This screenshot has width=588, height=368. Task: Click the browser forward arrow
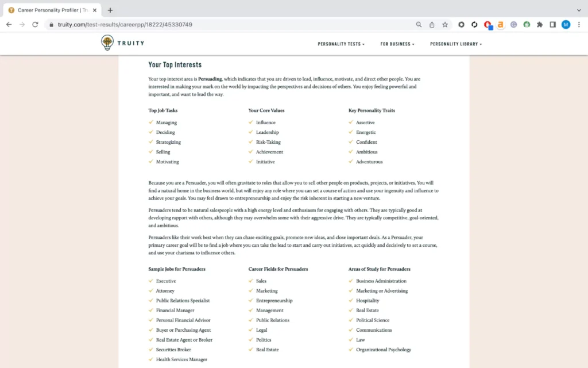[22, 24]
